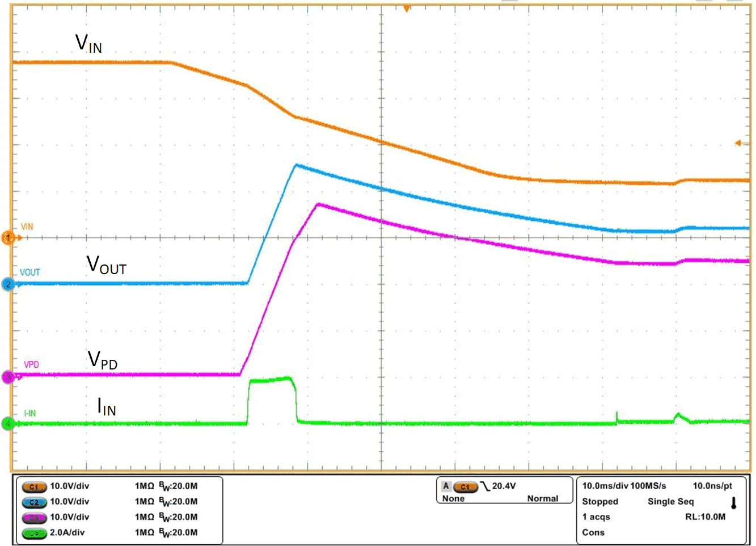This screenshot has height=546, width=756.
Task: Click the C1 trigger source badge
Action: (466, 487)
